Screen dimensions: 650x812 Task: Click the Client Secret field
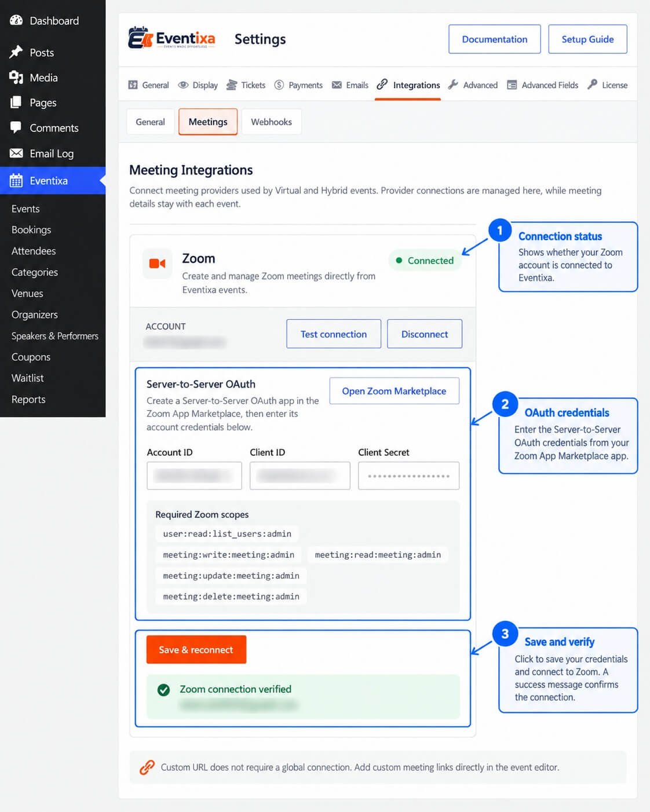[408, 476]
